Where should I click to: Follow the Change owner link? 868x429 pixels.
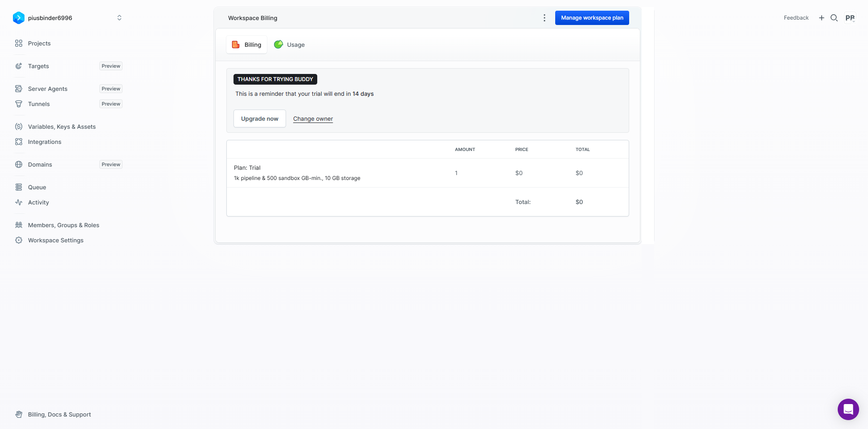tap(313, 118)
